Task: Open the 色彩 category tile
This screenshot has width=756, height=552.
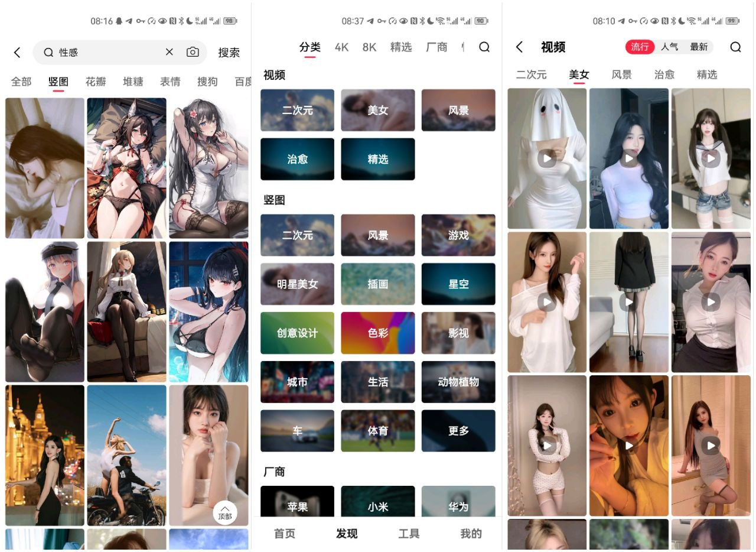Action: (x=378, y=333)
